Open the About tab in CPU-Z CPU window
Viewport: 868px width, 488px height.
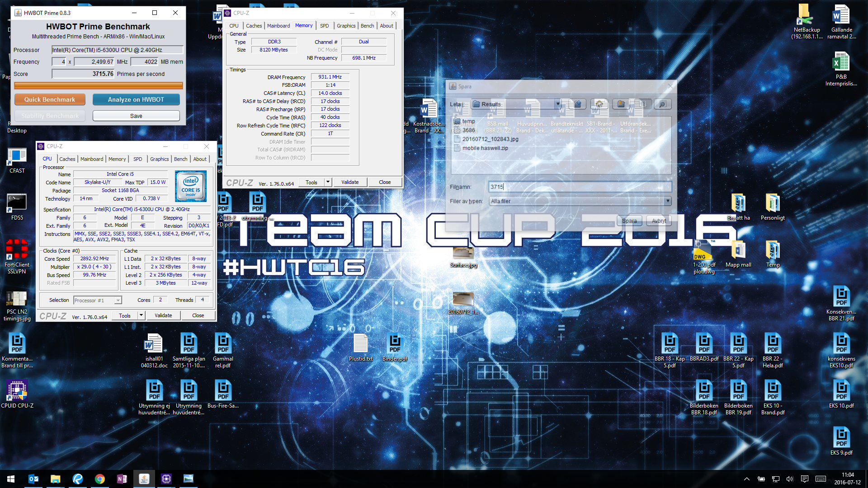pyautogui.click(x=200, y=159)
